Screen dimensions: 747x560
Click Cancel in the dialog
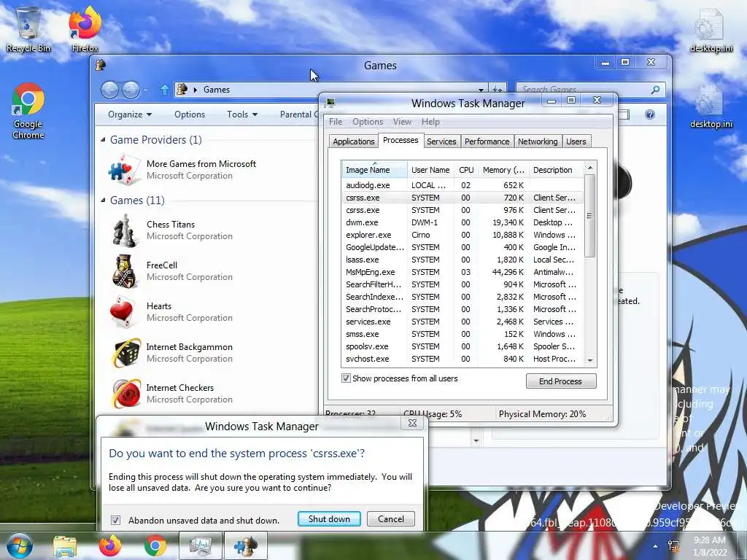click(391, 519)
